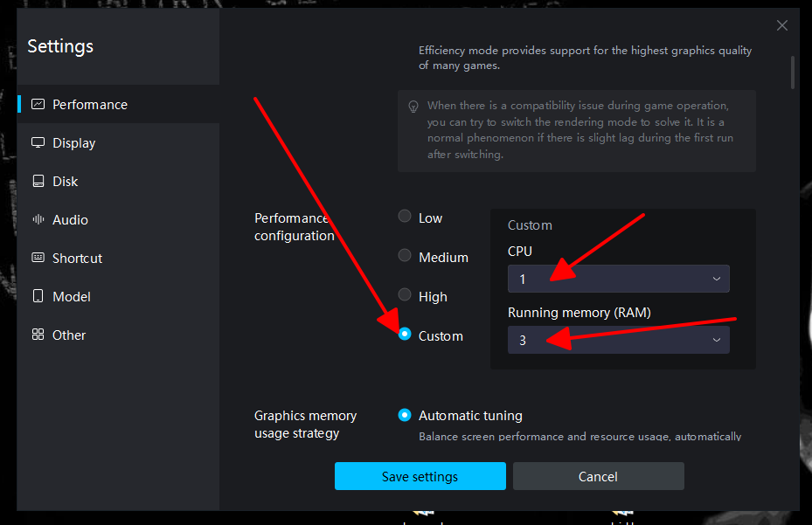The width and height of the screenshot is (812, 525).
Task: Click the Shortcut keyboard icon
Action: tap(38, 258)
